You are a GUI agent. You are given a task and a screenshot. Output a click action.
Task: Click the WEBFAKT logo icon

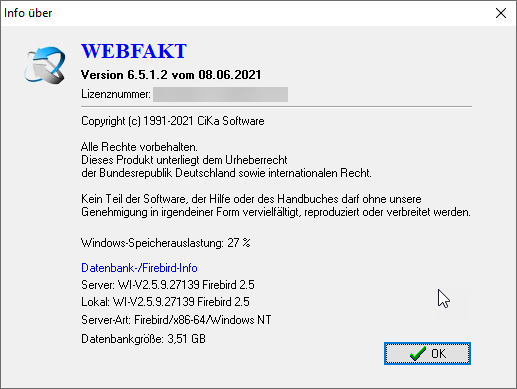tap(45, 65)
